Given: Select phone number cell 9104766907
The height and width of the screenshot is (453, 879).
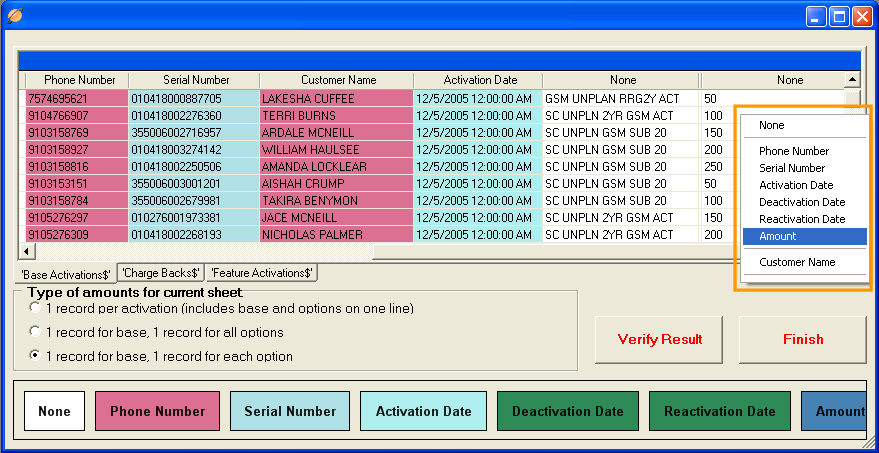Looking at the screenshot, I should 77,115.
